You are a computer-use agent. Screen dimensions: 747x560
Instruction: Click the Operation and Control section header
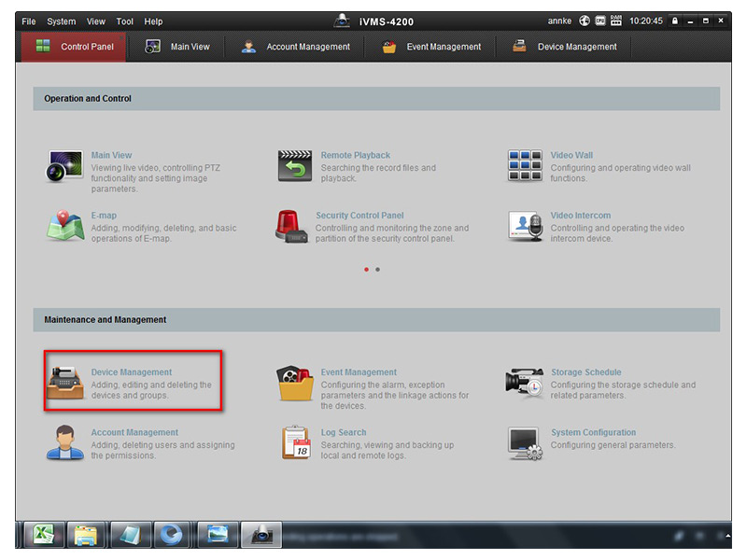(376, 99)
